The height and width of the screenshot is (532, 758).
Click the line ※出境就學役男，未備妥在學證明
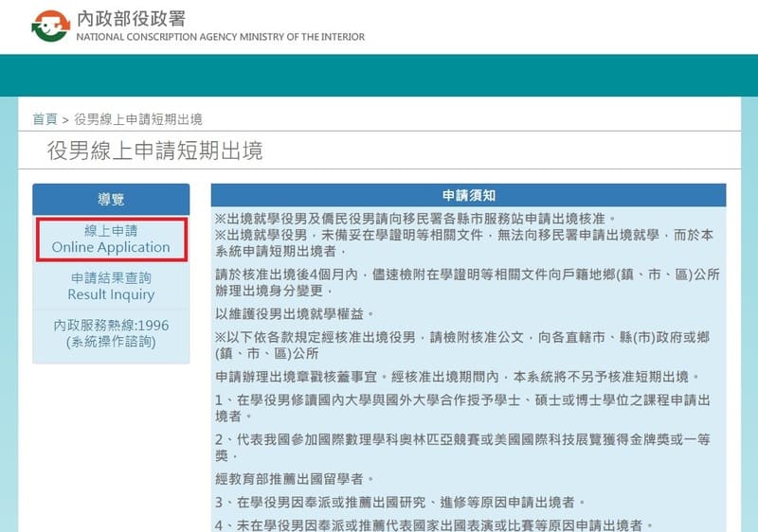coord(464,243)
